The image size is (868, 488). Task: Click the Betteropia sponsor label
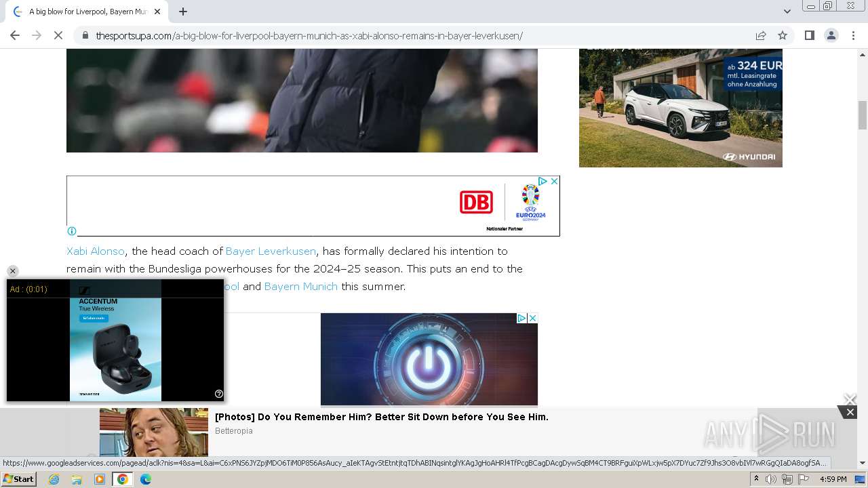pos(234,431)
